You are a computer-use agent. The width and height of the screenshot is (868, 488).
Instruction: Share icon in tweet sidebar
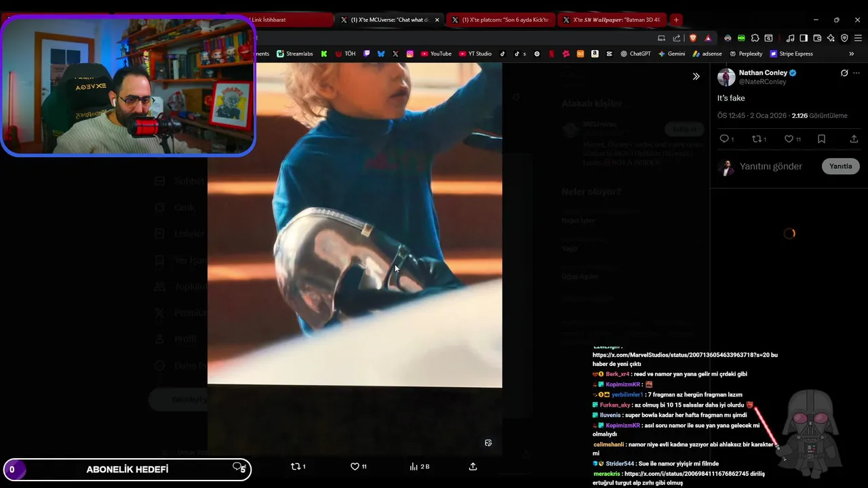click(x=854, y=139)
